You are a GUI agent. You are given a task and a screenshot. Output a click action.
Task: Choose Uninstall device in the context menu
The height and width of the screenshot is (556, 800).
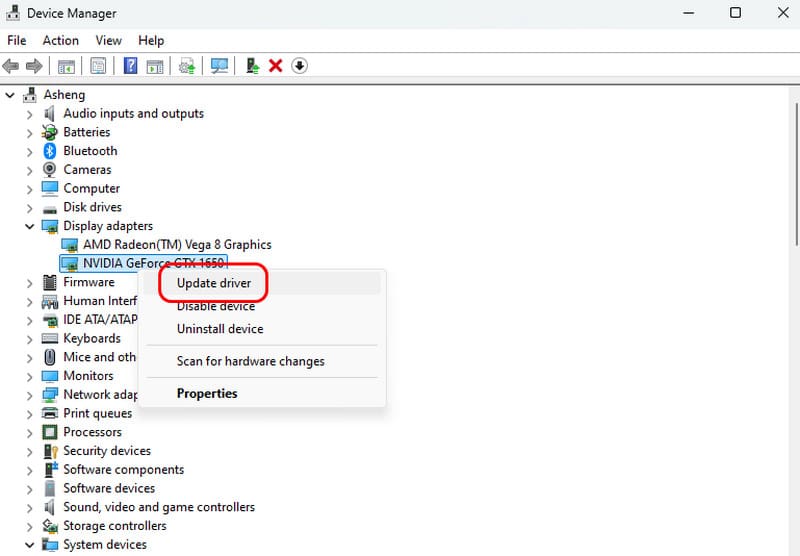220,329
